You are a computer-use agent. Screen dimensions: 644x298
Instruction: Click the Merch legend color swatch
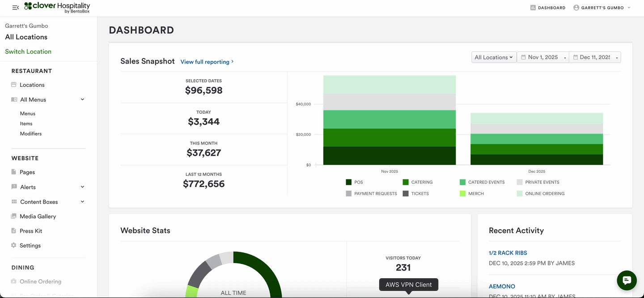click(462, 194)
